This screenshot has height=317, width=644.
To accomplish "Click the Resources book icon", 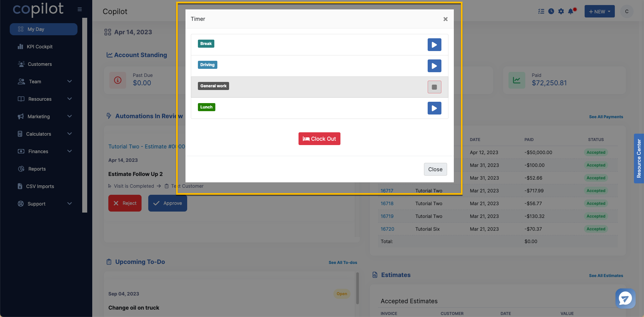I will 21,99.
